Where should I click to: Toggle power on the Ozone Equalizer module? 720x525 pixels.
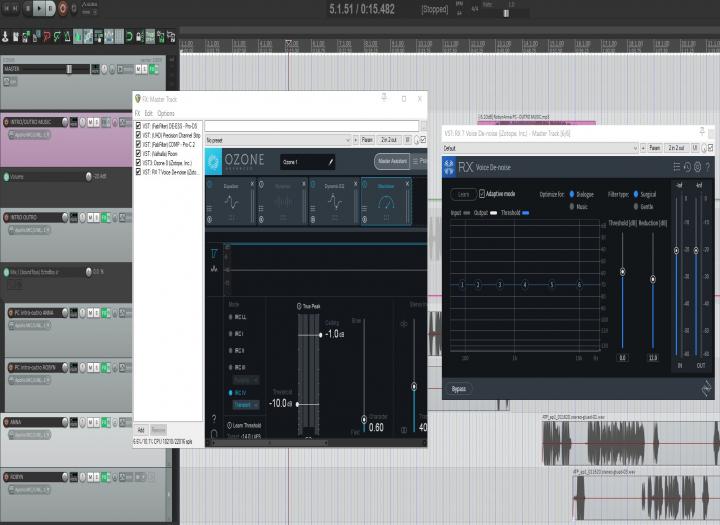(x=210, y=185)
